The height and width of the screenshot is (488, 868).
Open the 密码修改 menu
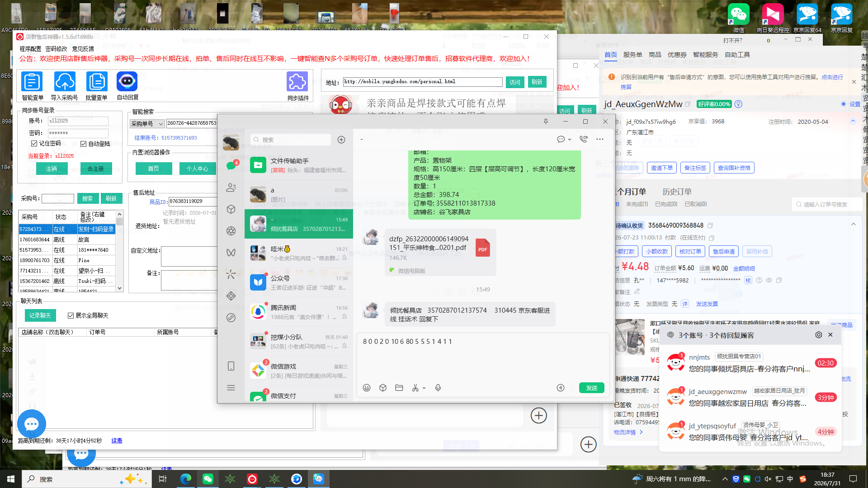tap(56, 49)
